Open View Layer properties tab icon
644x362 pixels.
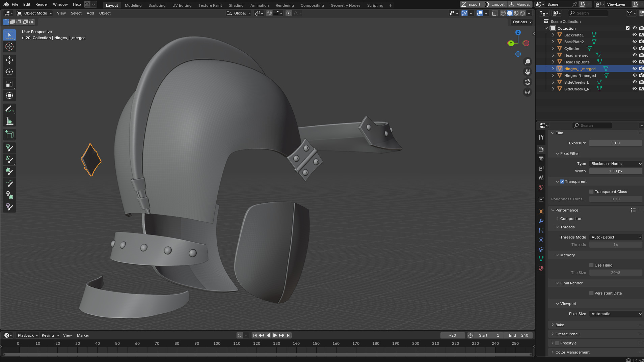[x=541, y=168]
